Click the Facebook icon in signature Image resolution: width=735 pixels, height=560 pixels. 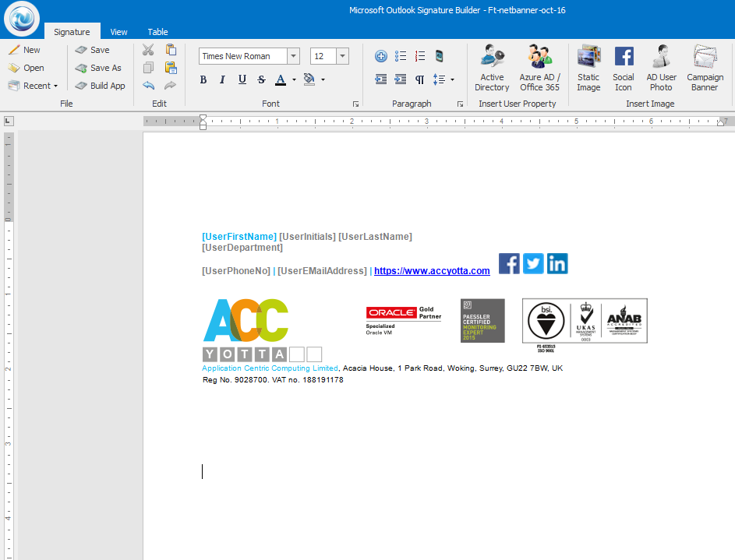point(509,263)
